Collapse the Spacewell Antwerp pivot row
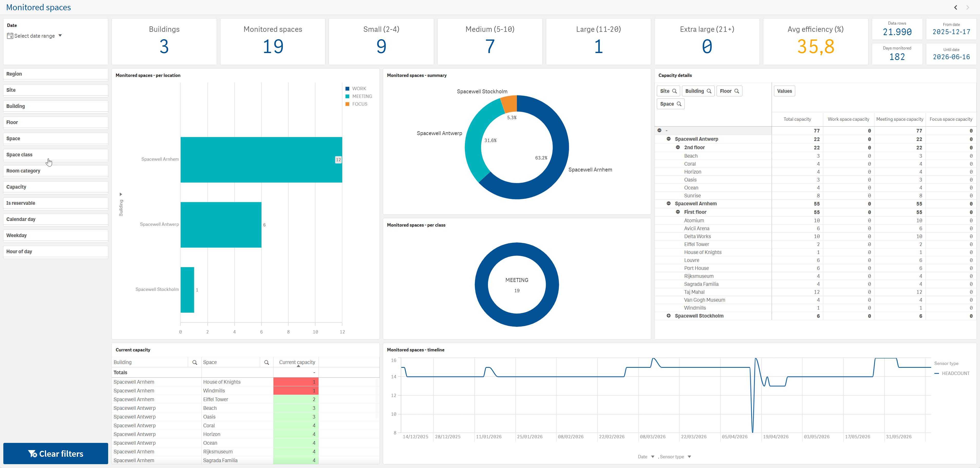The image size is (980, 468). point(668,139)
